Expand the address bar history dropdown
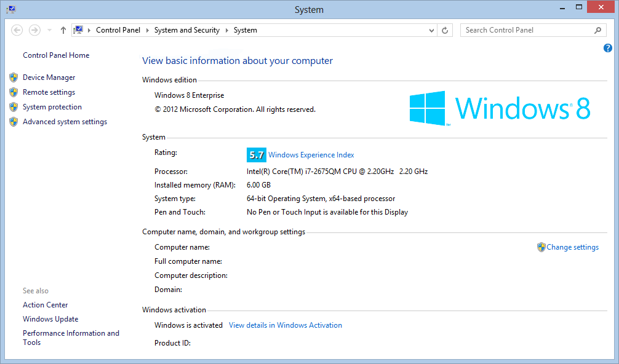Image resolution: width=619 pixels, height=364 pixels. [431, 30]
